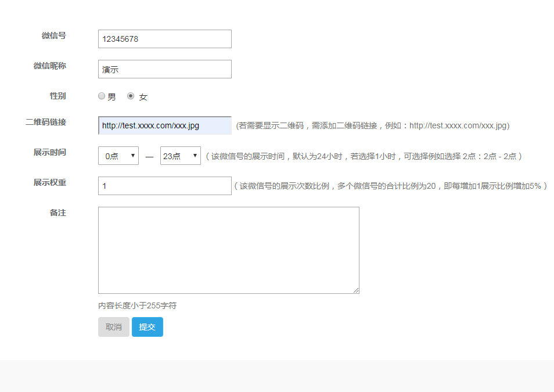Open the 23点 end time dropdown
Image resolution: width=554 pixels, height=392 pixels.
pyautogui.click(x=181, y=156)
